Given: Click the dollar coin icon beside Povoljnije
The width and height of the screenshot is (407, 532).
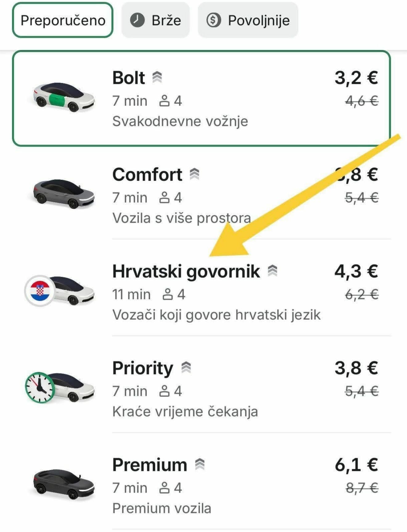Looking at the screenshot, I should (213, 20).
